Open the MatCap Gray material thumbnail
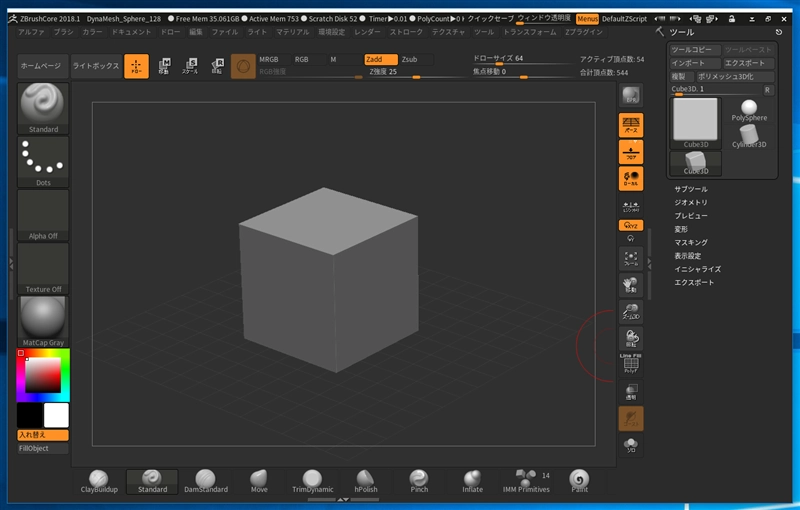 pyautogui.click(x=43, y=322)
